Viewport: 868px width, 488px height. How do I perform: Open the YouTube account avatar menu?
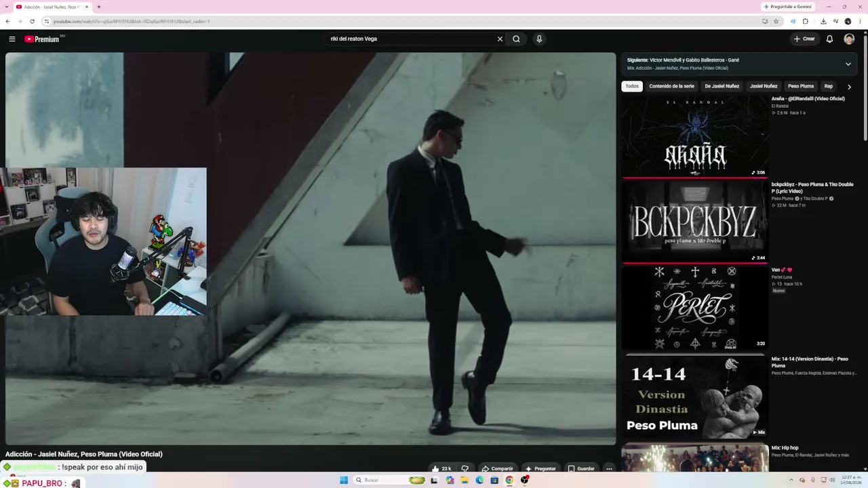(849, 39)
